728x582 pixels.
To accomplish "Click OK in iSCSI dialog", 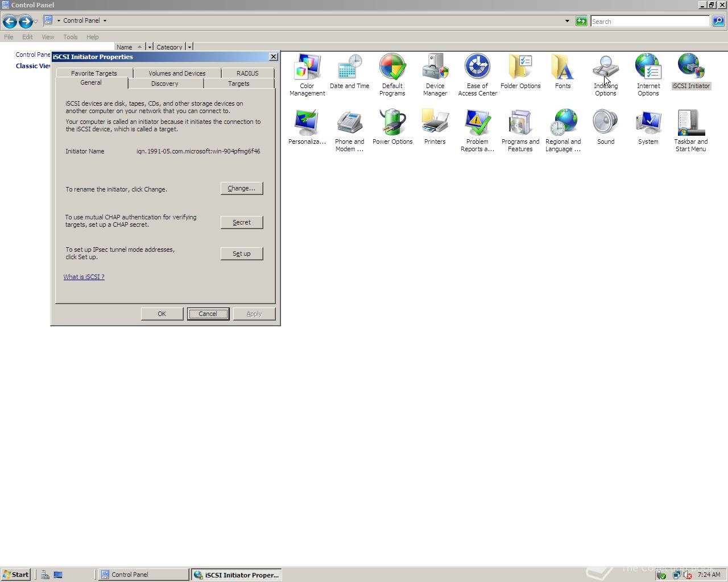I will pos(162,314).
